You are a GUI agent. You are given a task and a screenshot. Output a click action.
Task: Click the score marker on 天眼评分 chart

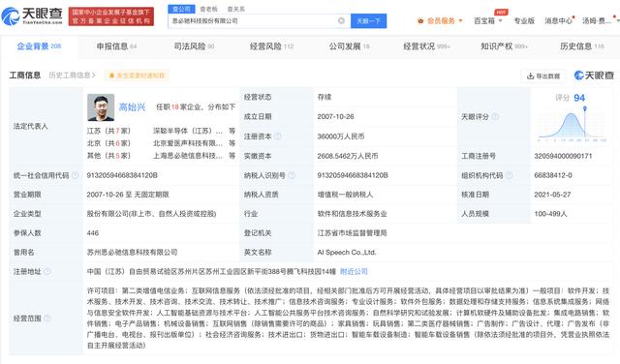click(x=585, y=108)
